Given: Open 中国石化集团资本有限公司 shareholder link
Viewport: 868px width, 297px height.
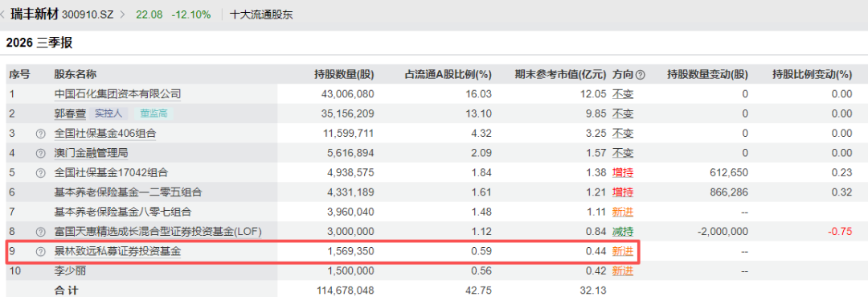Looking at the screenshot, I should click(x=117, y=94).
